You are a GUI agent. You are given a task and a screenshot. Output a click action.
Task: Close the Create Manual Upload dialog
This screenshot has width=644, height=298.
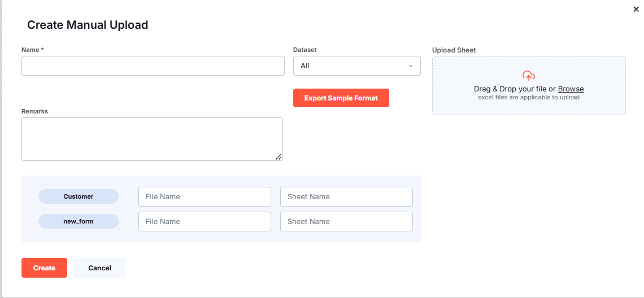636,10
